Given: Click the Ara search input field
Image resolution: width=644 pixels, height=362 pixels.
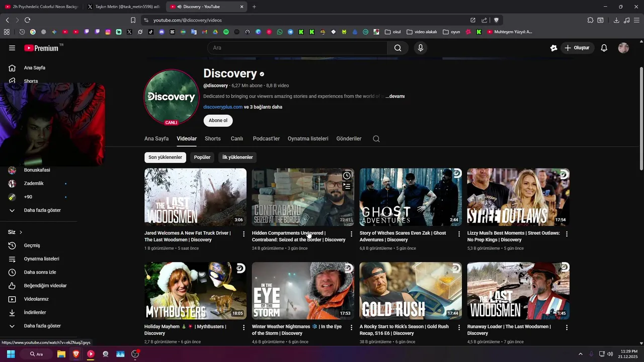Looking at the screenshot, I should [x=297, y=48].
